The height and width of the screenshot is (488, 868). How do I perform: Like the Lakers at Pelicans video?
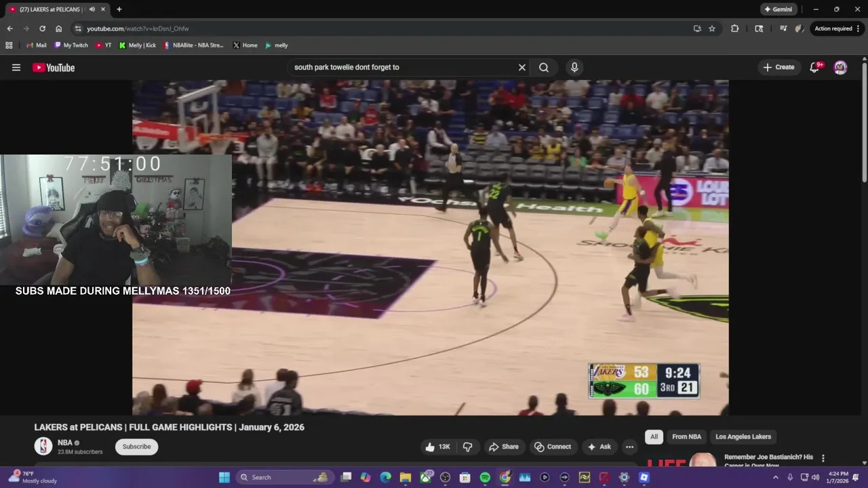click(438, 447)
